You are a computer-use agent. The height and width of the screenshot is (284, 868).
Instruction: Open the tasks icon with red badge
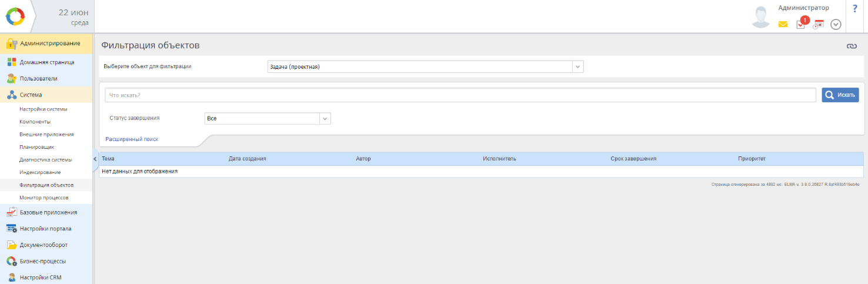click(x=800, y=24)
